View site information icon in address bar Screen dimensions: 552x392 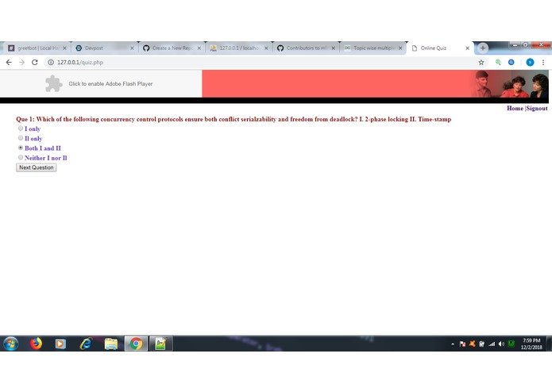point(51,62)
